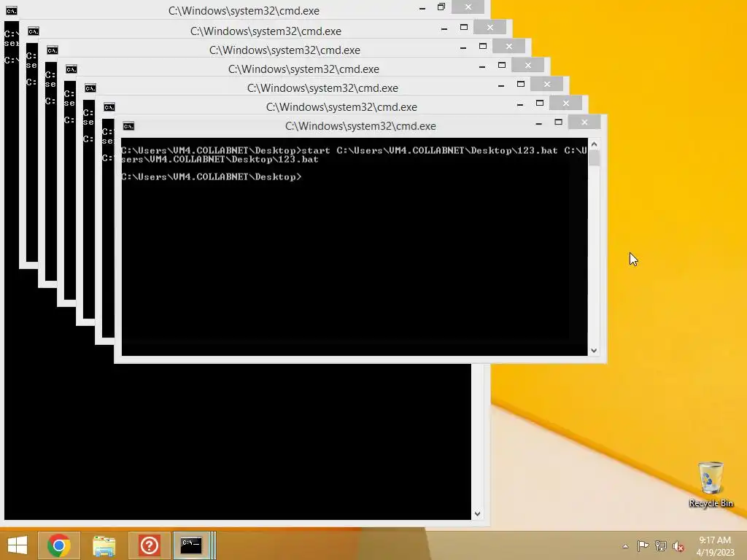Open the red question-mark Help app on taskbar
The height and width of the screenshot is (560, 747).
[149, 545]
